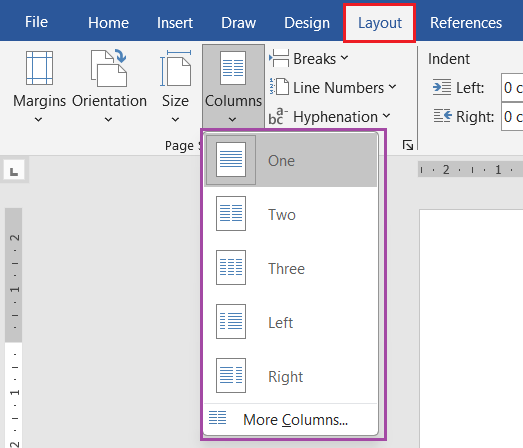
Task: Select the One column layout icon
Action: click(231, 159)
